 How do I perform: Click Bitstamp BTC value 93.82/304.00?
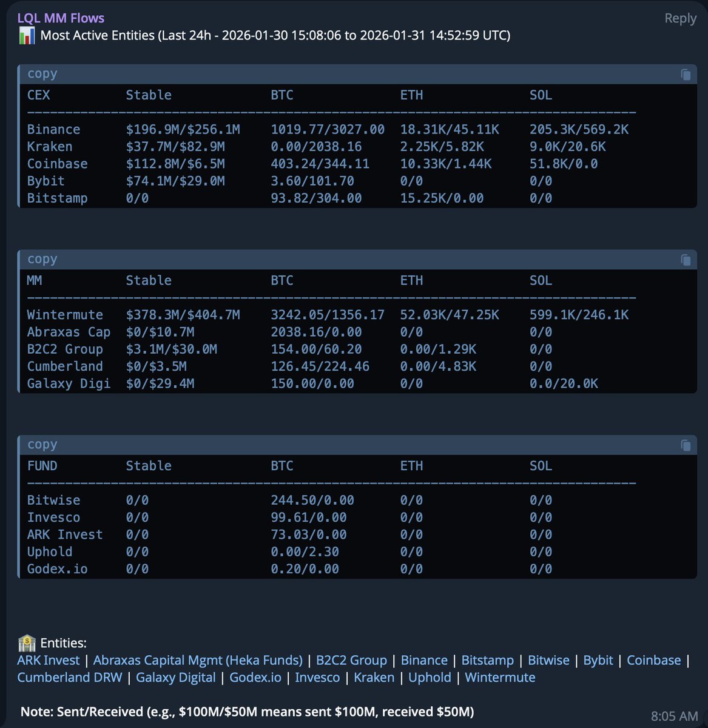(316, 198)
